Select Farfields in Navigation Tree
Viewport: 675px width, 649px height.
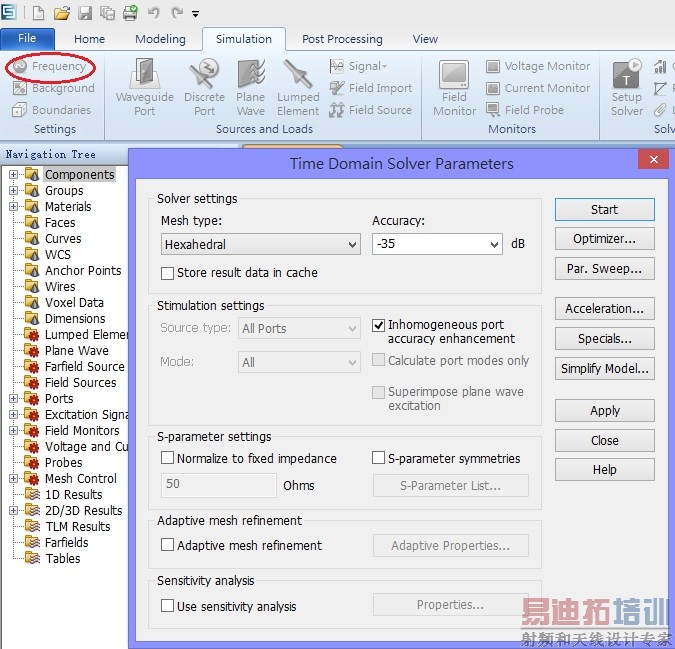coord(66,542)
